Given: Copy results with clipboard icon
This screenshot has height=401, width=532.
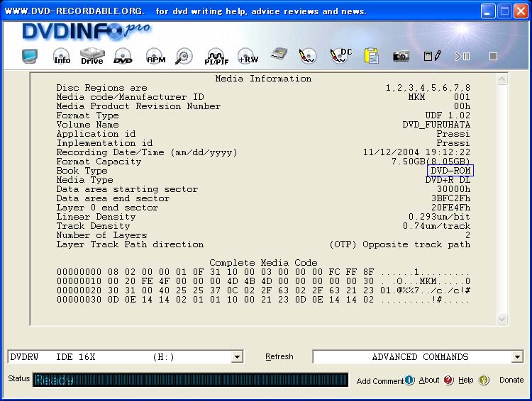Looking at the screenshot, I should coord(372,56).
